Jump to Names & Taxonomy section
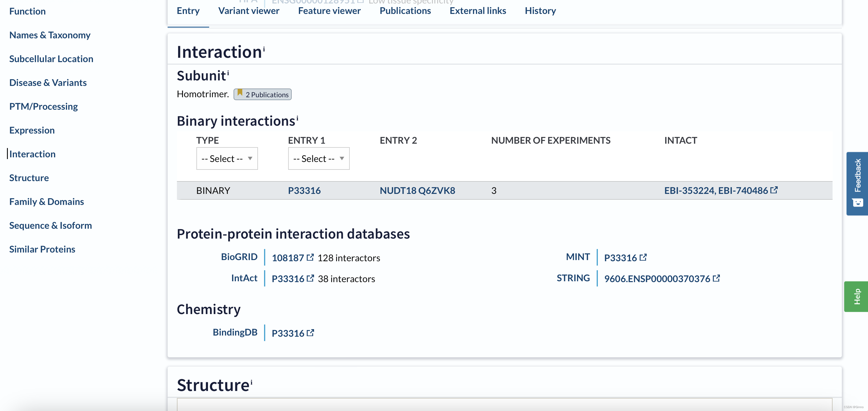 50,35
